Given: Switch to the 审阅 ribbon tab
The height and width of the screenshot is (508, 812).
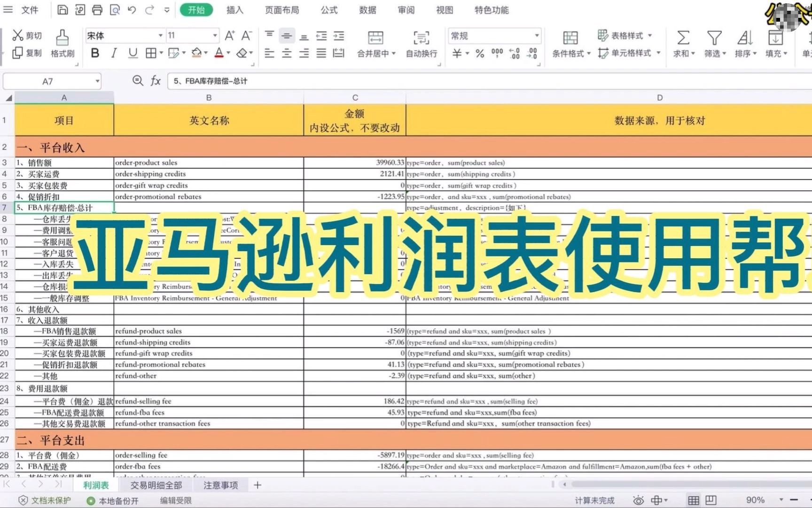Looking at the screenshot, I should point(406,9).
